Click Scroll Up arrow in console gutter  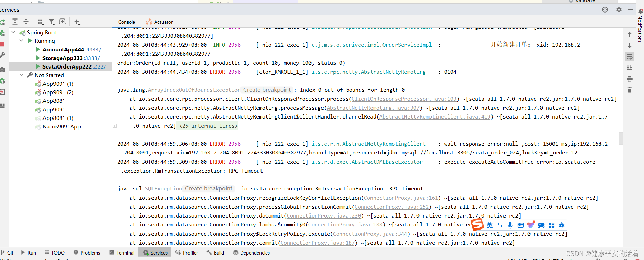(630, 34)
